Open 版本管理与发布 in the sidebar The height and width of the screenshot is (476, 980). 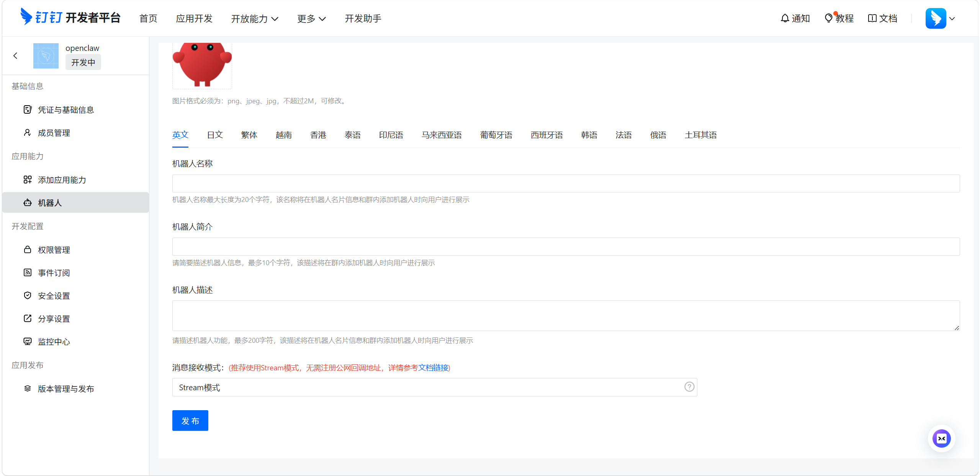[x=65, y=389]
